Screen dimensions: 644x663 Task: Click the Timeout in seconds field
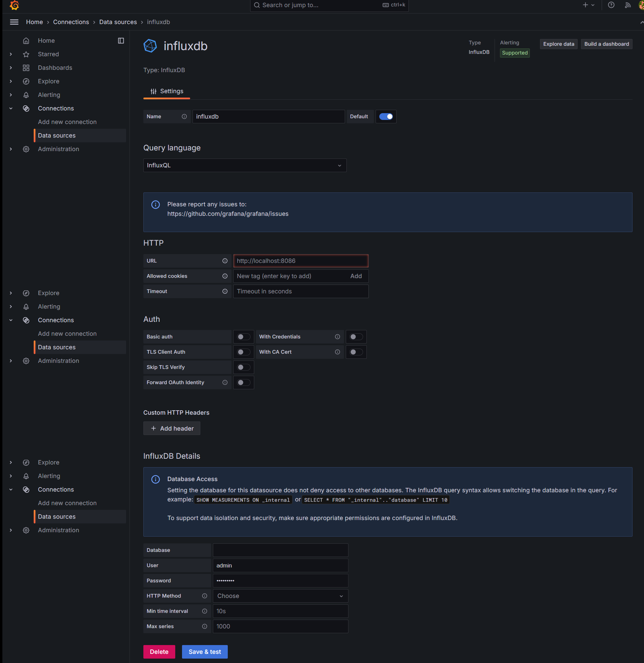[301, 291]
